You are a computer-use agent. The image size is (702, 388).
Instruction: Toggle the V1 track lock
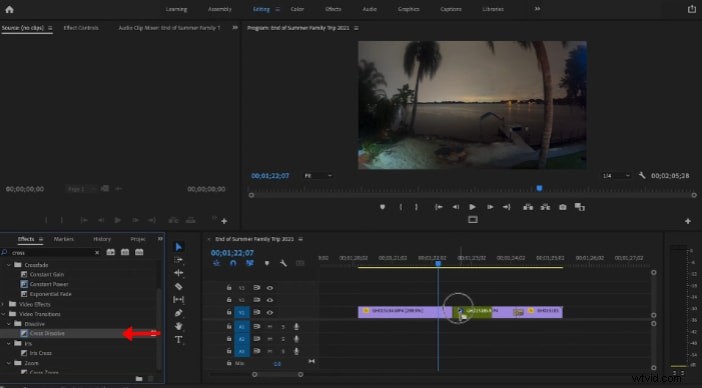coord(229,312)
